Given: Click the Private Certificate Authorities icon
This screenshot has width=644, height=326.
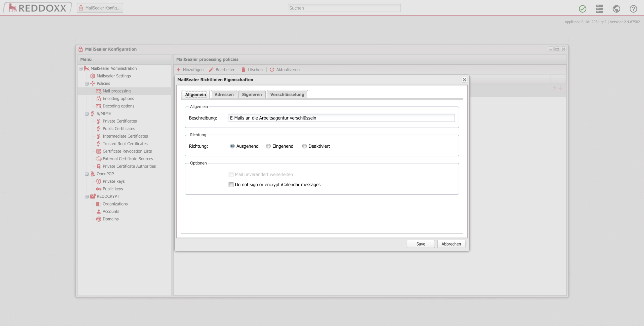Looking at the screenshot, I should 99,166.
